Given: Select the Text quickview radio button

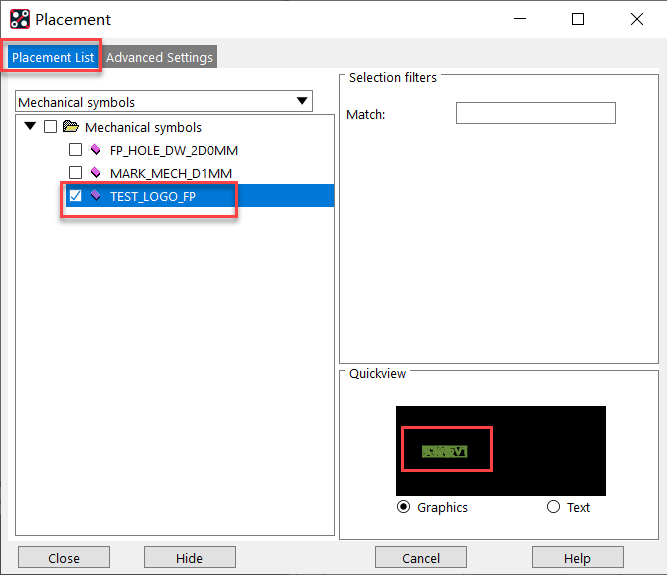Looking at the screenshot, I should click(554, 507).
